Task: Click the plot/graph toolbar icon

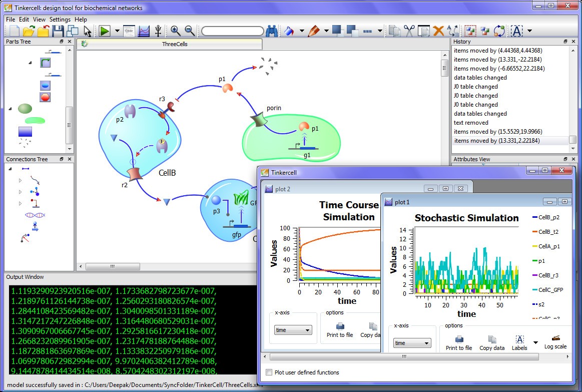Action: tap(144, 31)
